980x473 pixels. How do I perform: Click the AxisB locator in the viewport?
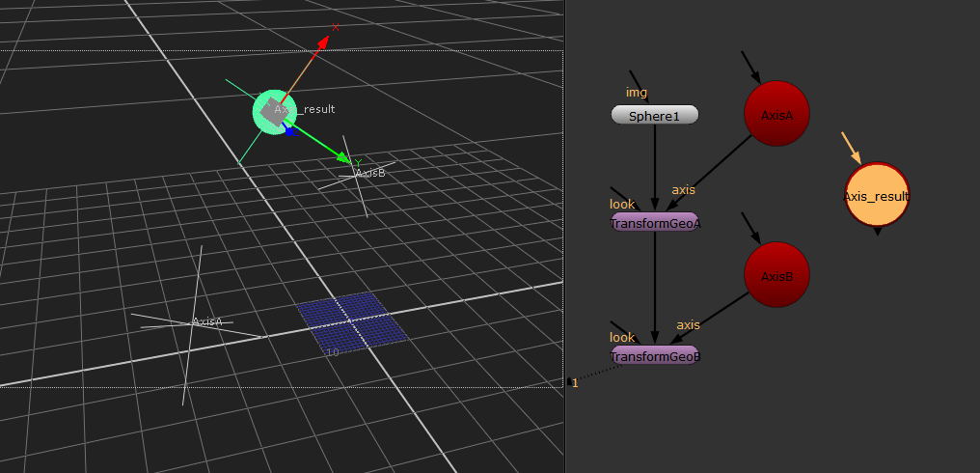pos(361,177)
